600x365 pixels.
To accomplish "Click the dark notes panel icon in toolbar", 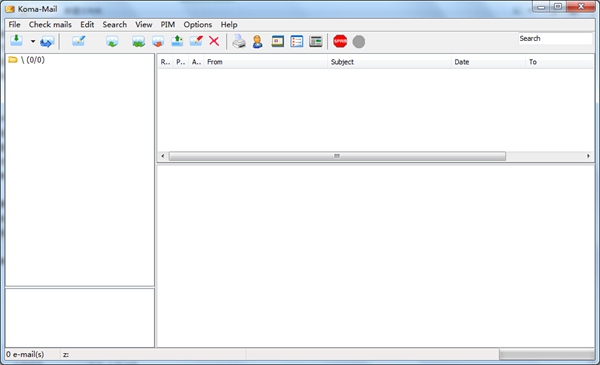I will [316, 41].
